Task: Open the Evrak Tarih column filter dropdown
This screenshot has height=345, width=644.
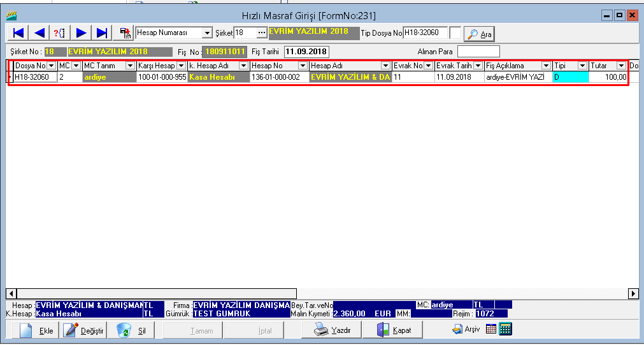Action: (x=478, y=66)
